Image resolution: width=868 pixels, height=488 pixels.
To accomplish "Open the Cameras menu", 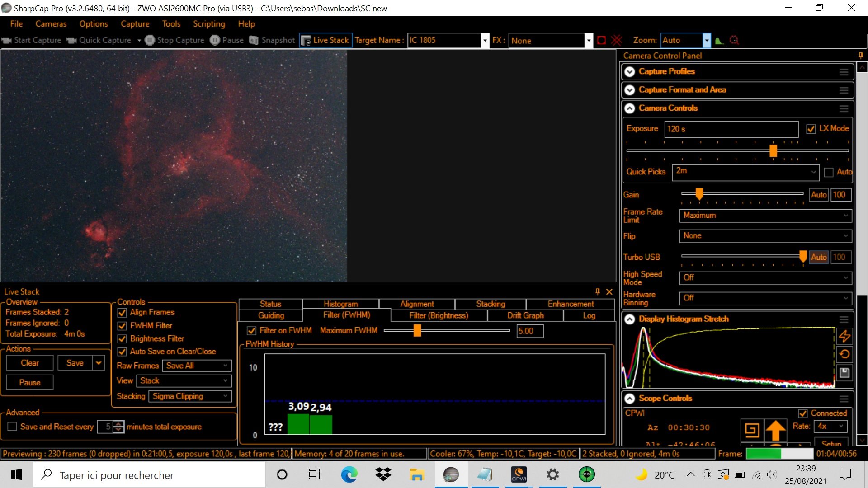I will coord(51,24).
